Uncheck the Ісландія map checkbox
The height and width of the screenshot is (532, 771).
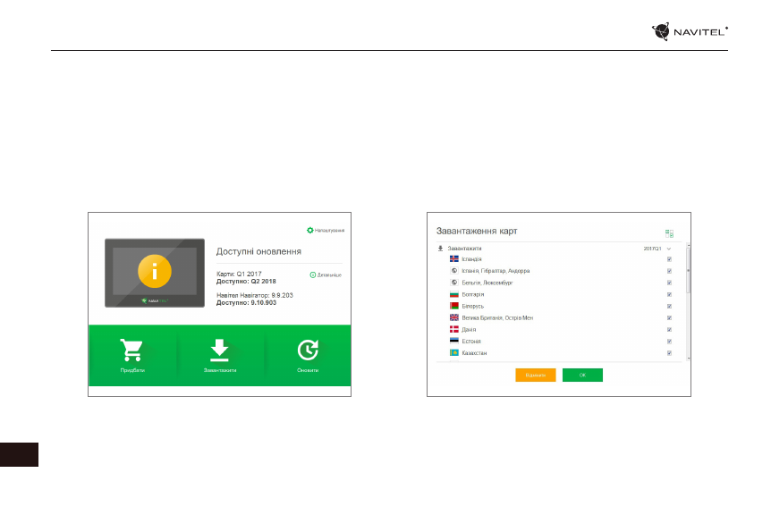coord(669,259)
